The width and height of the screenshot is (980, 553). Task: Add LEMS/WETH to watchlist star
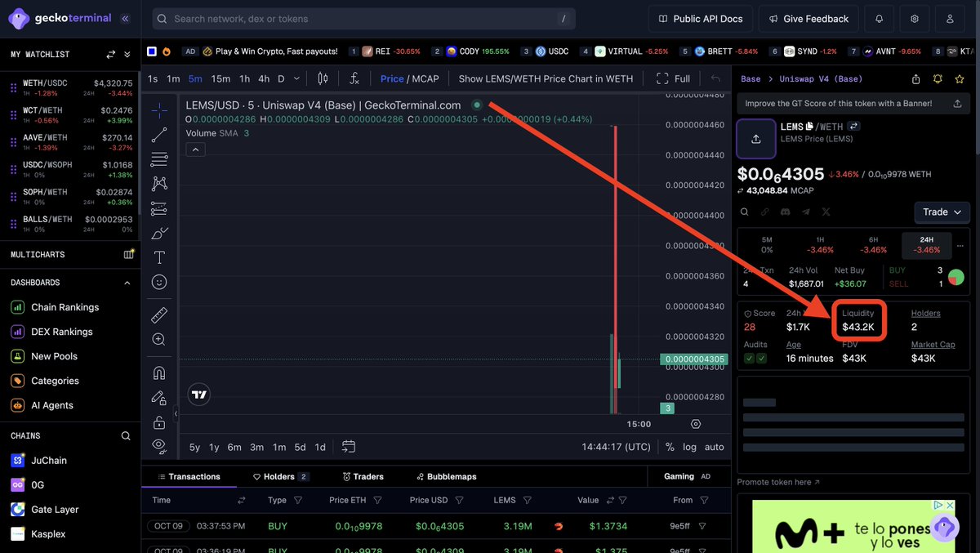click(x=959, y=79)
